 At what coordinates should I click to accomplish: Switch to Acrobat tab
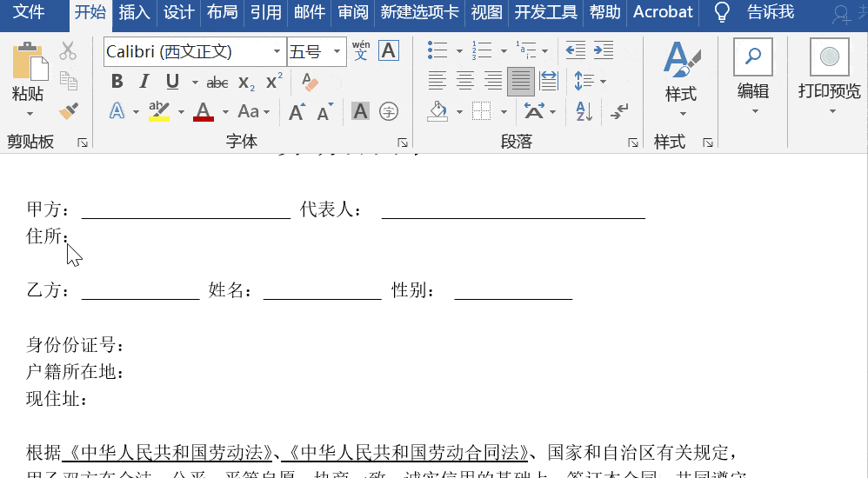[663, 12]
